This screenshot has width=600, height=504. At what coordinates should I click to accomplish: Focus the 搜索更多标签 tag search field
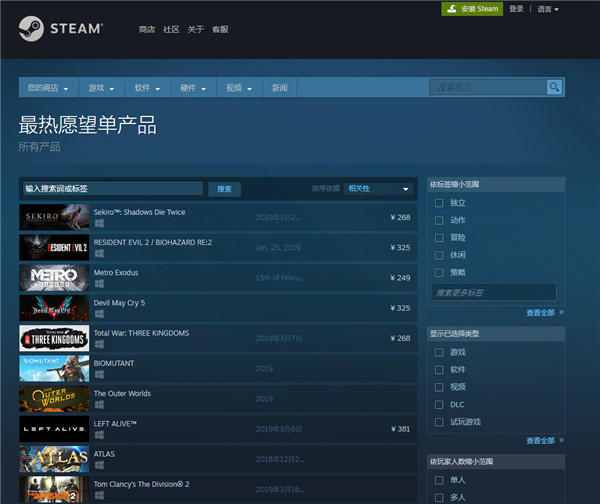pos(494,293)
